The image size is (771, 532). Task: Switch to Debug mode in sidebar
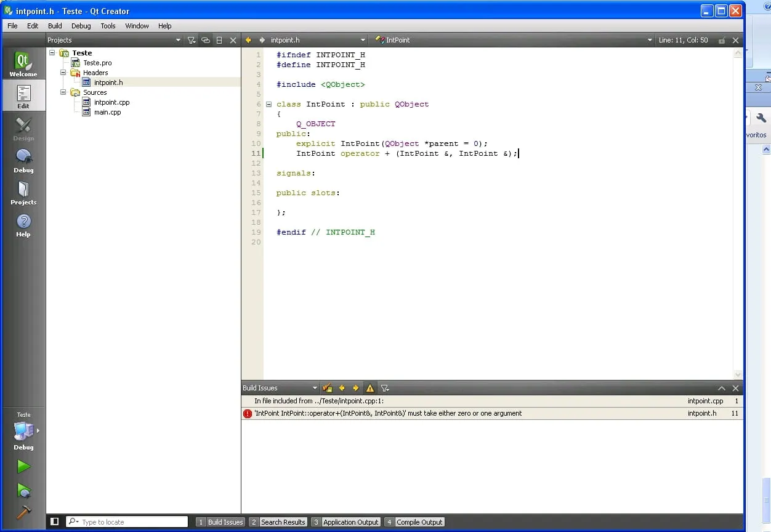[x=23, y=160]
